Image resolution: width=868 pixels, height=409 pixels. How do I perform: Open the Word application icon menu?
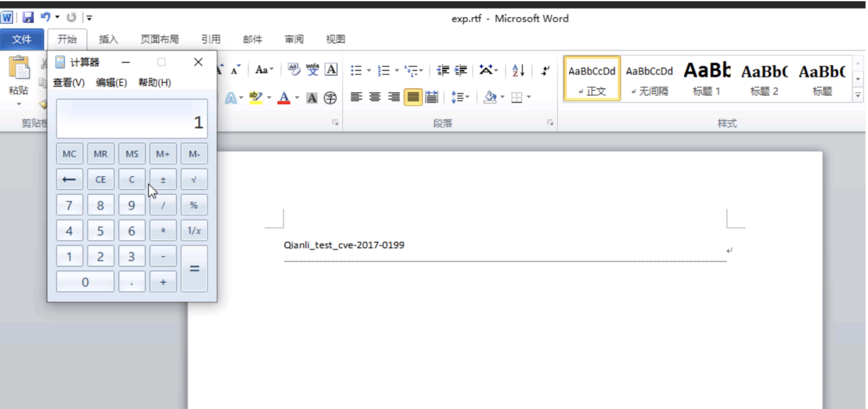coord(7,17)
